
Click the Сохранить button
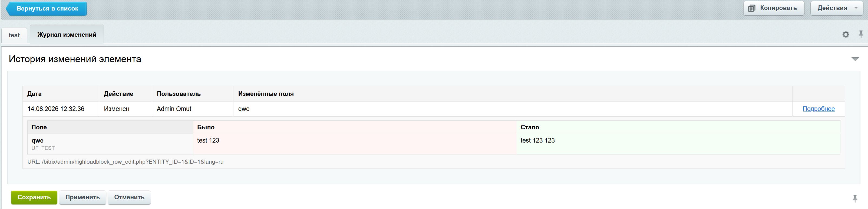pyautogui.click(x=34, y=197)
